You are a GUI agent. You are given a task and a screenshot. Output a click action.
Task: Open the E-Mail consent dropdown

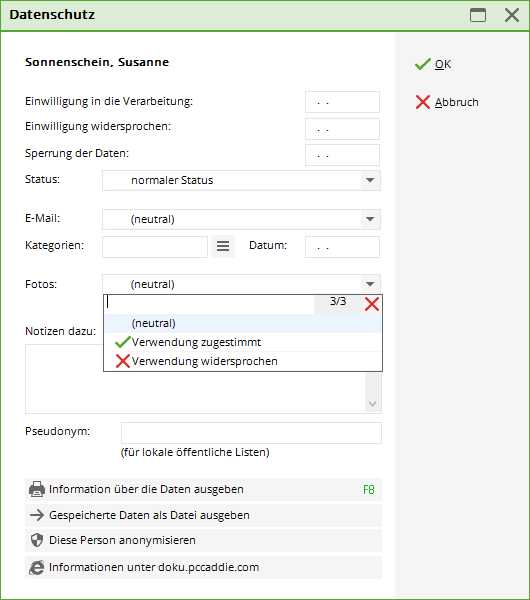[241, 219]
